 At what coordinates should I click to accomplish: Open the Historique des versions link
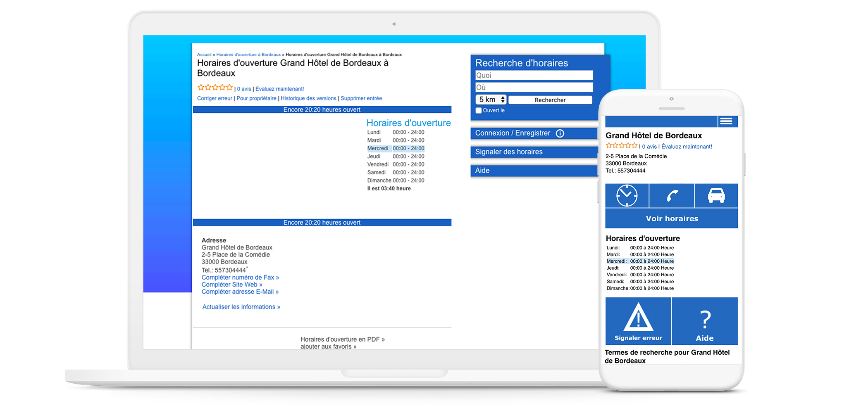click(x=308, y=98)
